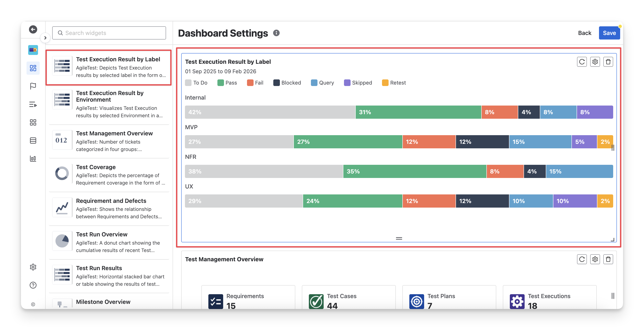Open the flag icon in sidebar

pyautogui.click(x=33, y=86)
